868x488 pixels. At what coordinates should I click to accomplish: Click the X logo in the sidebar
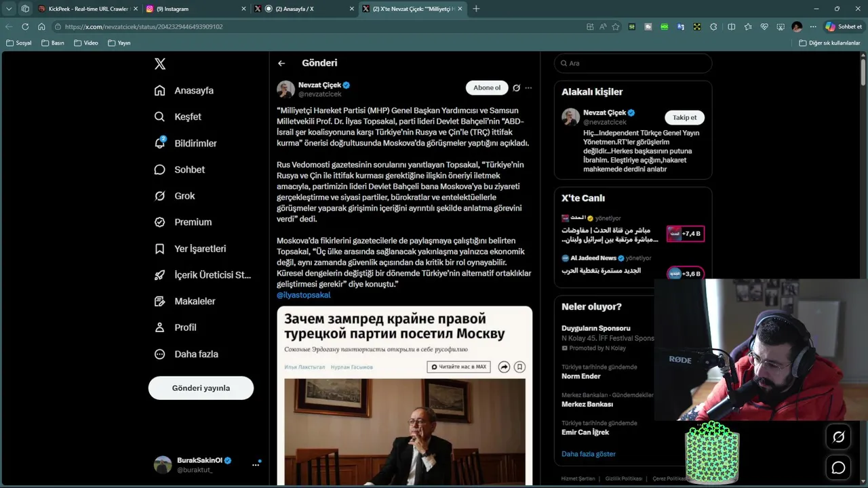(x=160, y=64)
